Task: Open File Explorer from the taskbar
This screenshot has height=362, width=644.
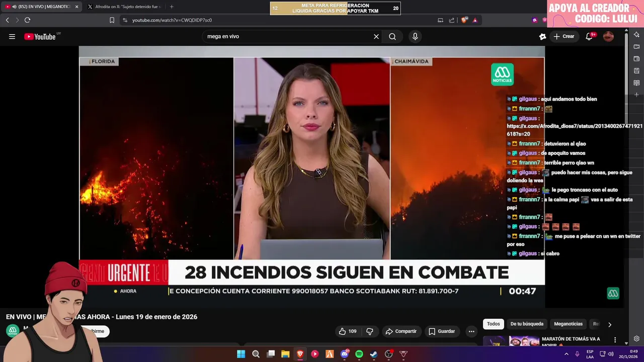Action: click(285, 354)
